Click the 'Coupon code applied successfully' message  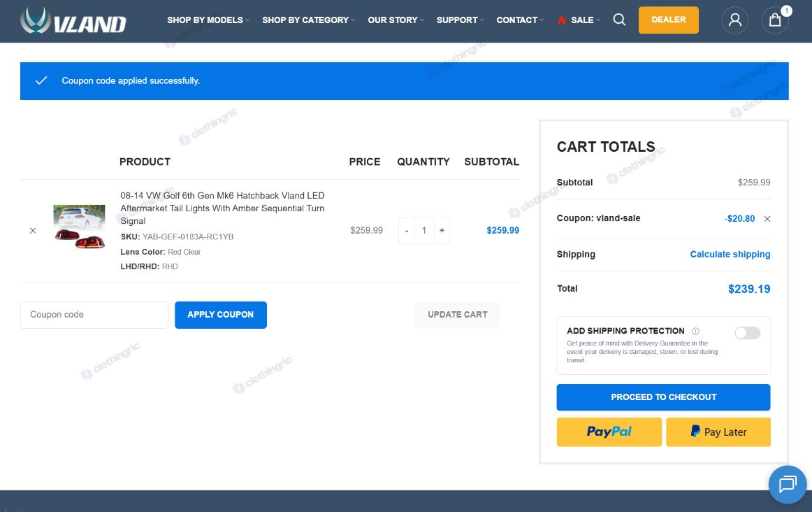click(x=131, y=81)
